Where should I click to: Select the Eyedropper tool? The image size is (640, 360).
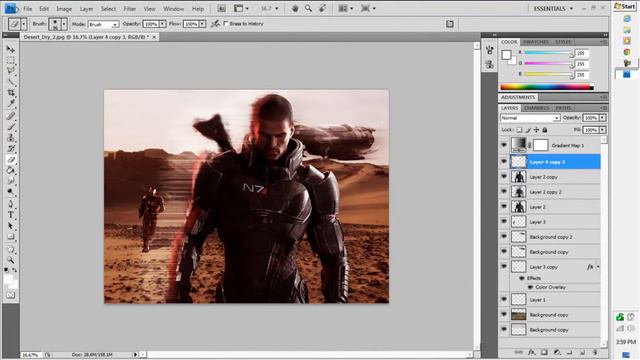(11, 104)
